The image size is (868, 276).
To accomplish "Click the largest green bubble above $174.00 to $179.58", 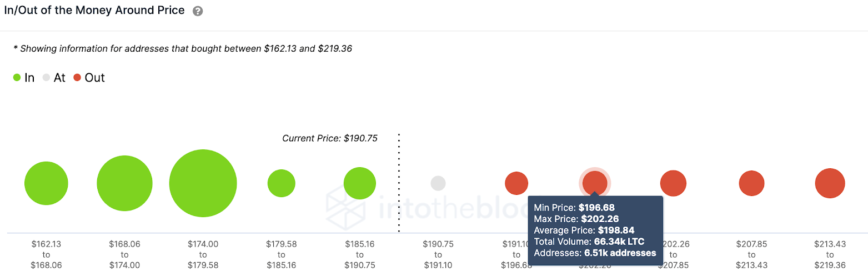I will tap(203, 183).
